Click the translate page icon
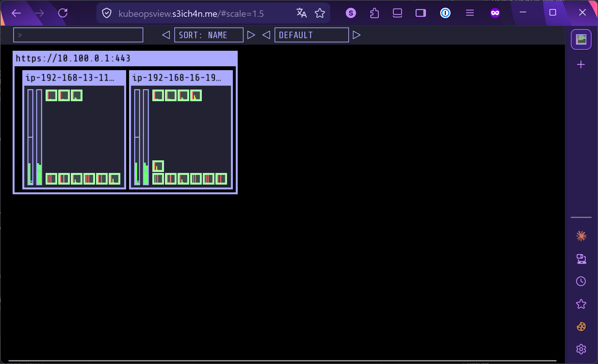Screen dimensions: 598x364 point(301,13)
